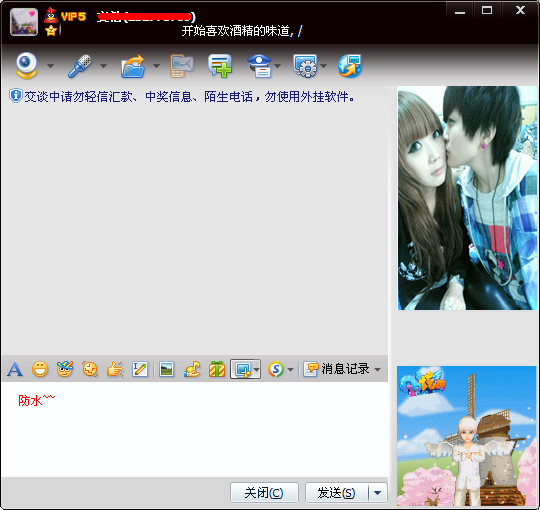Open the 消息记录 message history
This screenshot has height=510, width=540.
pos(336,369)
